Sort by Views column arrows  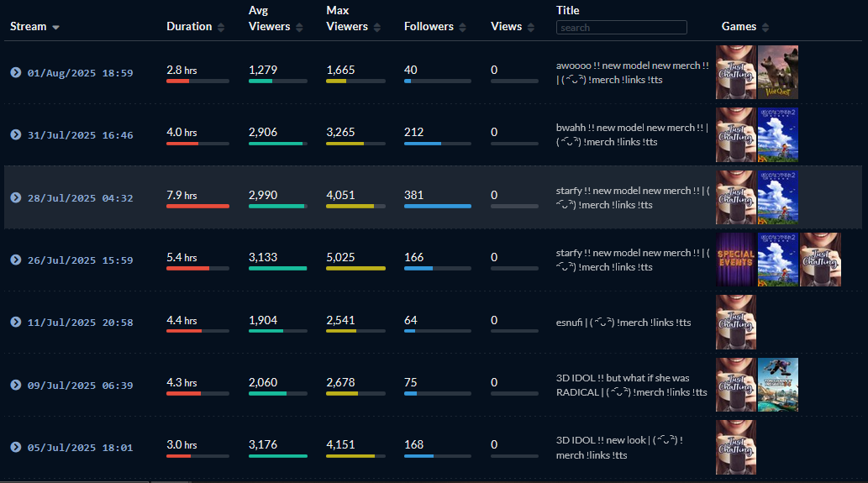[x=531, y=27]
